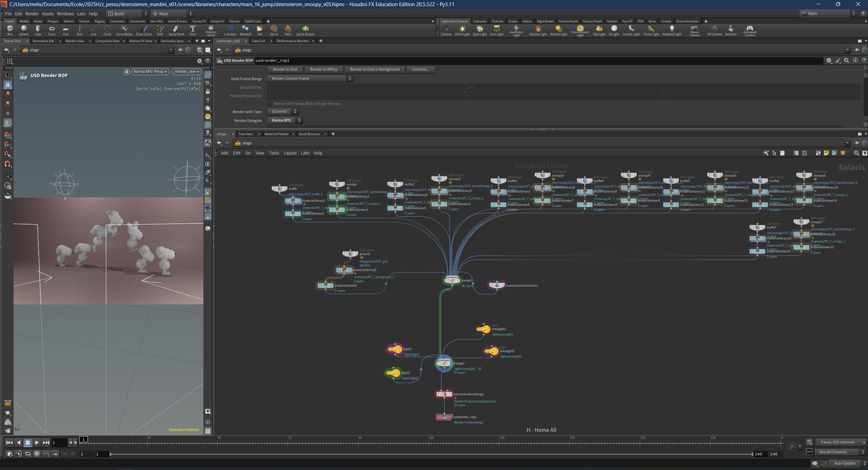Click Render to MPlay button
Viewport: 868px width, 470px height.
(323, 69)
